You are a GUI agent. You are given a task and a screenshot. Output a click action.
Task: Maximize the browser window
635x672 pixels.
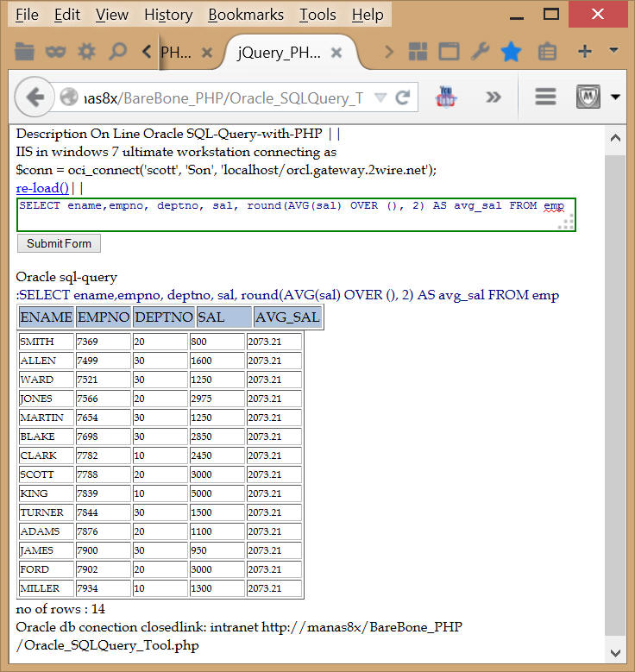pyautogui.click(x=551, y=14)
